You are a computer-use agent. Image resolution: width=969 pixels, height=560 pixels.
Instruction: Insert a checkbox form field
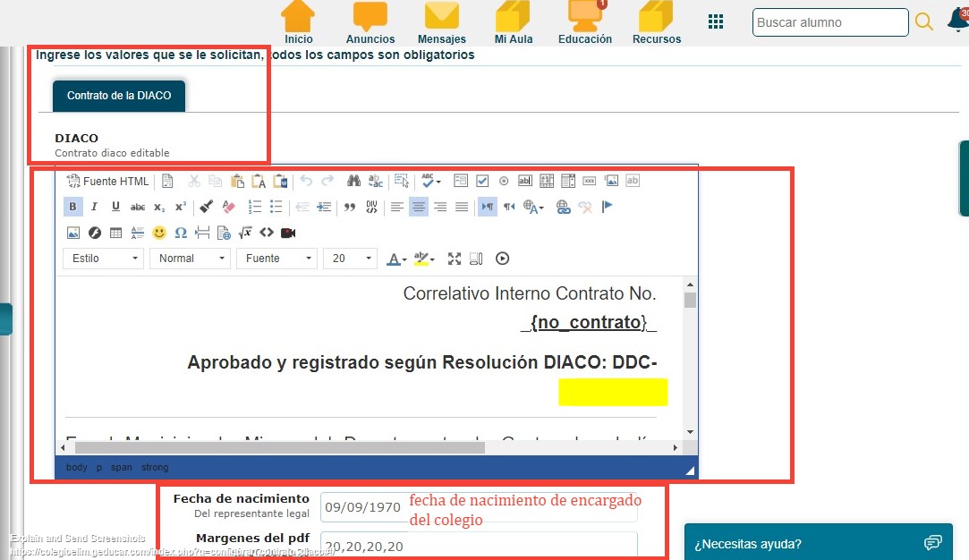tap(482, 181)
